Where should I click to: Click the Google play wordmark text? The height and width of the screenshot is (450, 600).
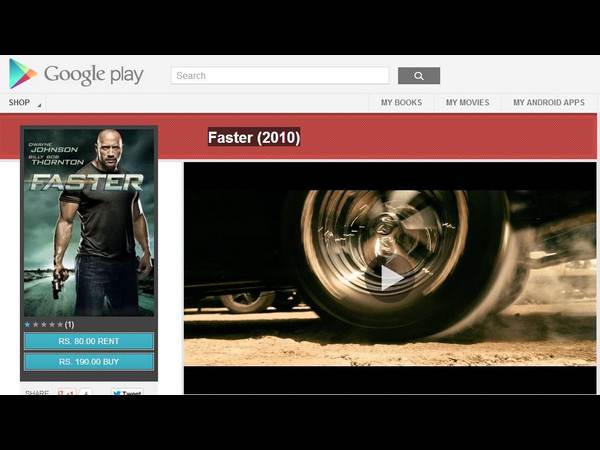93,75
